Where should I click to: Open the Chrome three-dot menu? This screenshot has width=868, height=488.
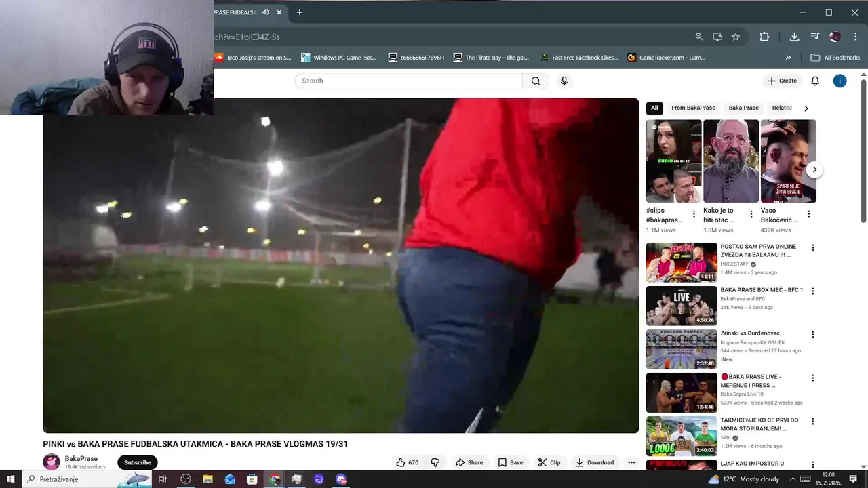coord(854,37)
